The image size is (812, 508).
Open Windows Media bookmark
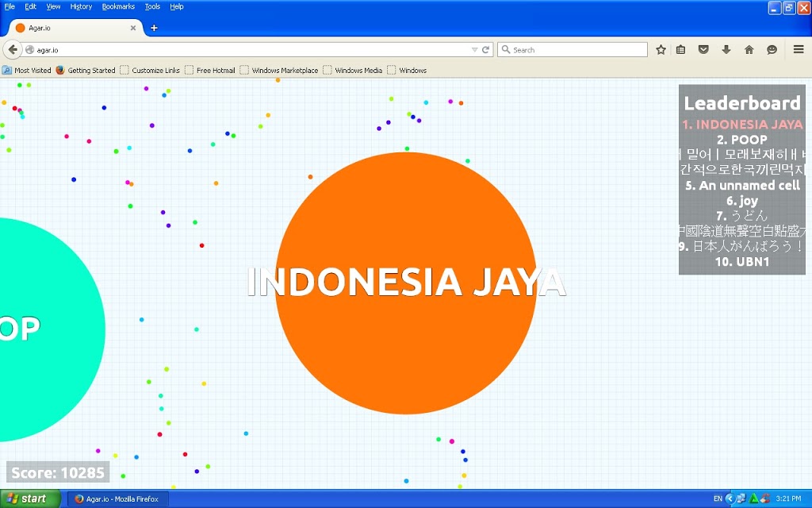click(x=353, y=71)
